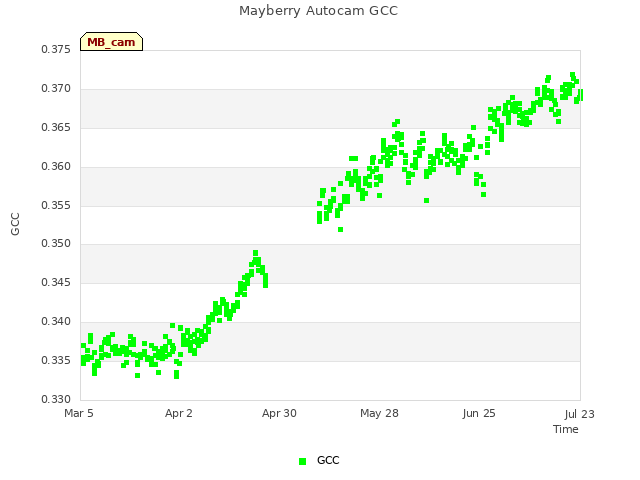Viewport: 640px width, 480px height.
Task: Click the 0.335 y-axis value
Action: point(56,360)
